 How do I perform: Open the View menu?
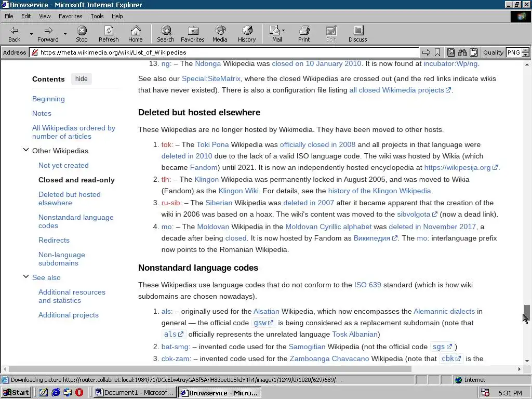[x=45, y=16]
